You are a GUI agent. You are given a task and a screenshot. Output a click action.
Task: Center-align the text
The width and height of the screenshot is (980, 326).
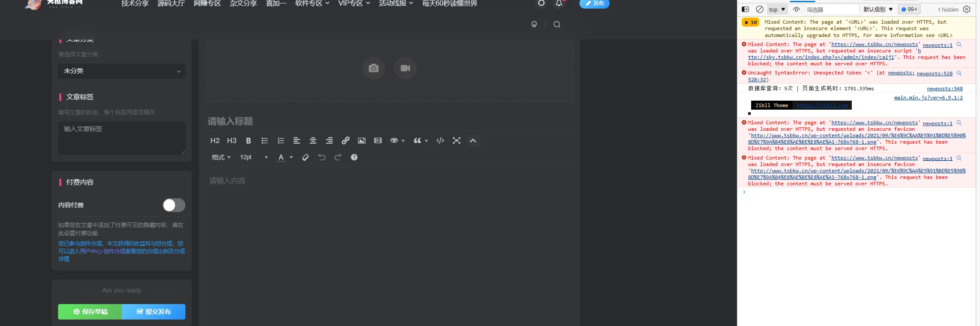pos(313,141)
